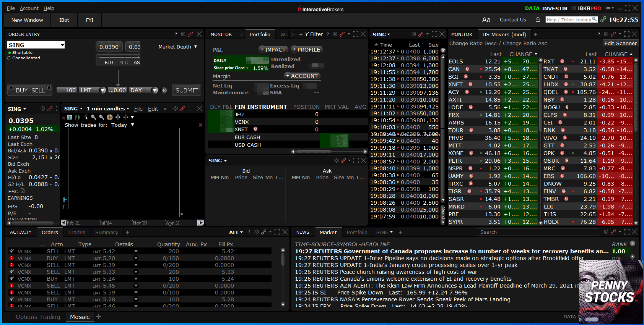Click the bar chart type icon in the chart toolbar
The image size is (644, 325).
click(78, 117)
